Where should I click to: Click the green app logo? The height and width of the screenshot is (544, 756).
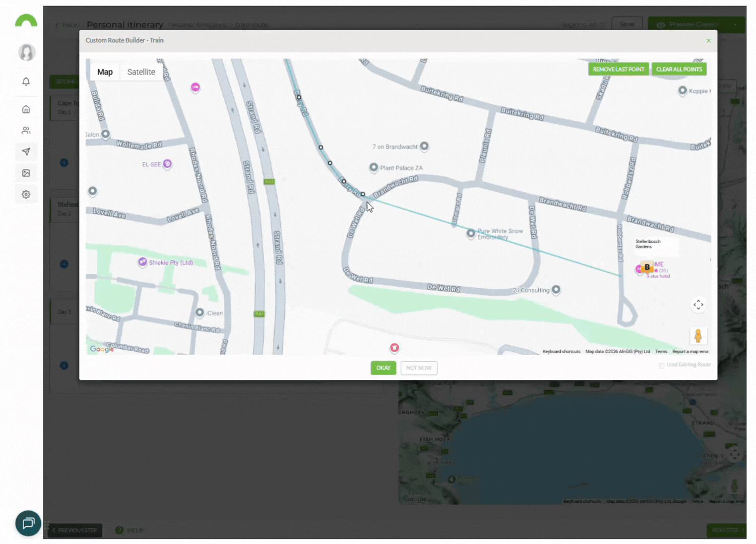click(x=26, y=21)
